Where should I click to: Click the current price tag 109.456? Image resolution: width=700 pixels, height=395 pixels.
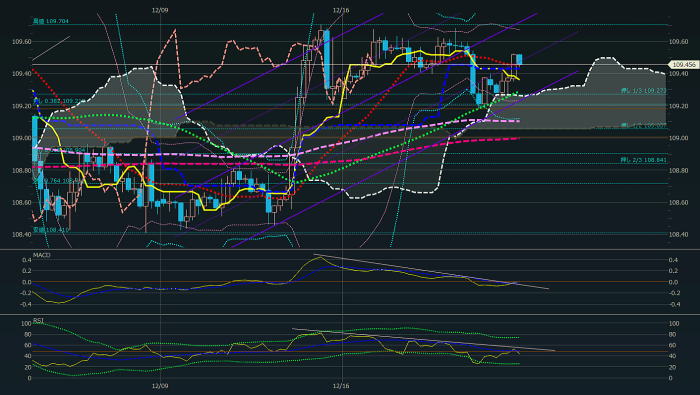(684, 65)
